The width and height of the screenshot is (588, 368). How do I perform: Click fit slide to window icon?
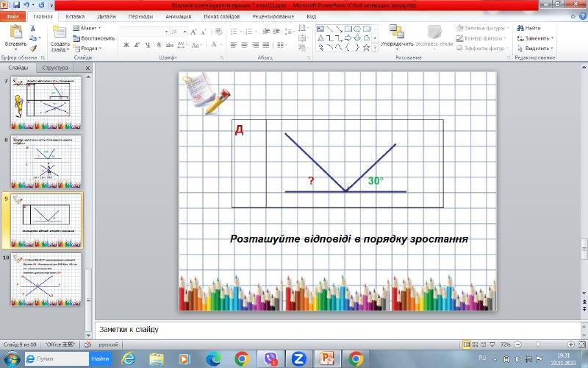pyautogui.click(x=582, y=344)
